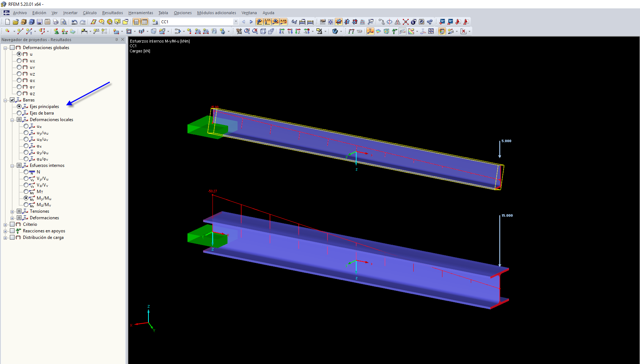Show isometric wireframe box view
Screen dimensions: 640x364
[263, 31]
